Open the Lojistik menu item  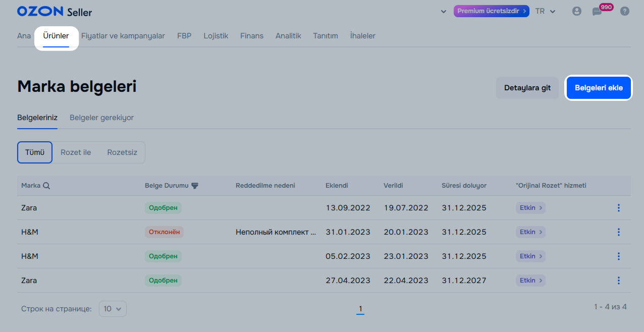pyautogui.click(x=216, y=36)
